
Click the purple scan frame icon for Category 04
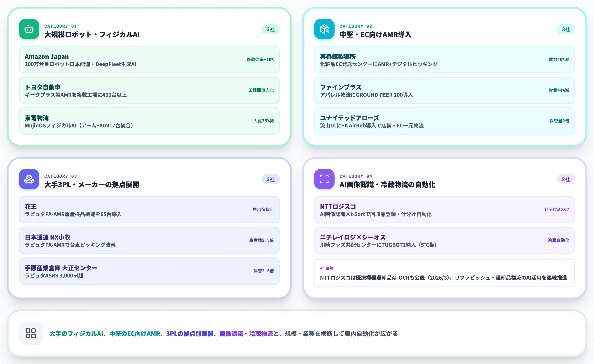click(x=324, y=179)
